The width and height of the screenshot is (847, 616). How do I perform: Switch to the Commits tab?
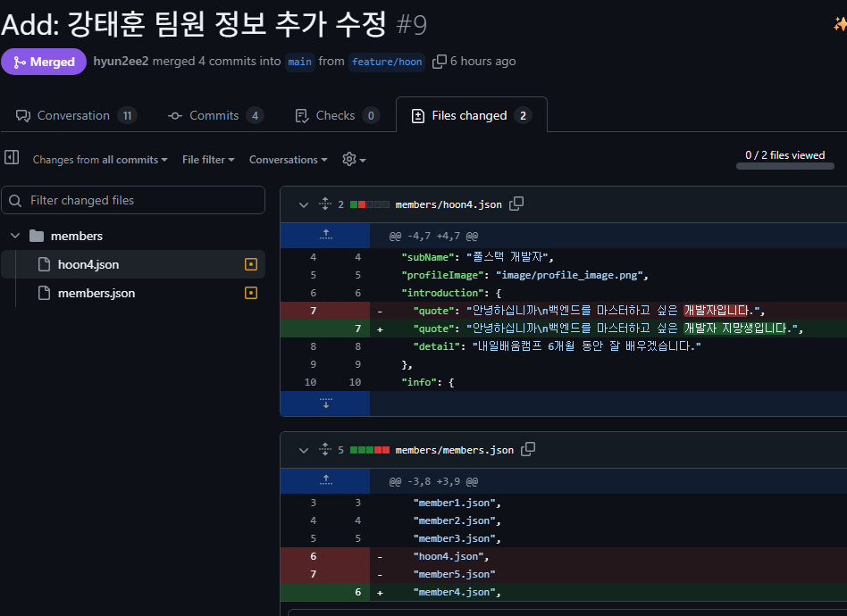coord(215,115)
